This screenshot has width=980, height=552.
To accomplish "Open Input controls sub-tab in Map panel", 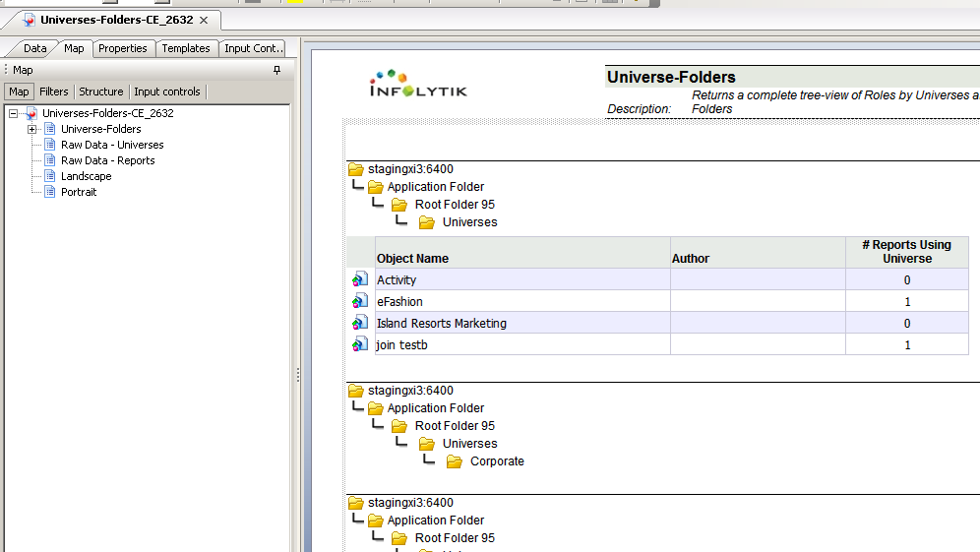I will 167,92.
